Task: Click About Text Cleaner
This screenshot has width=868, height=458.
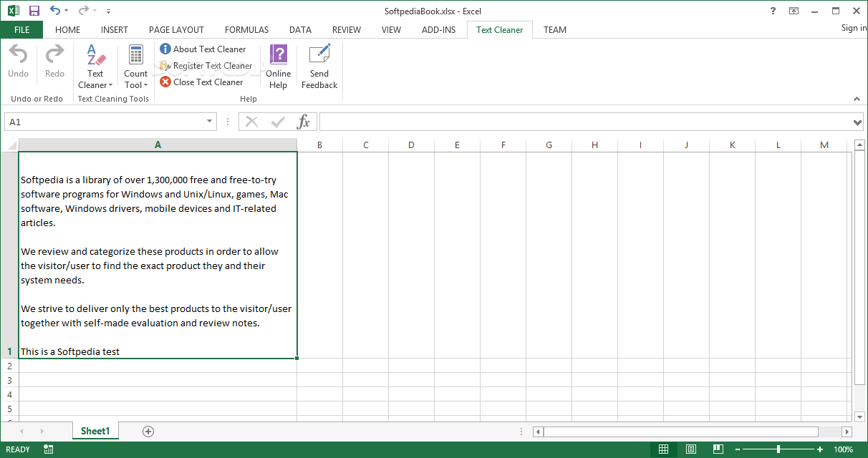Action: click(x=203, y=49)
